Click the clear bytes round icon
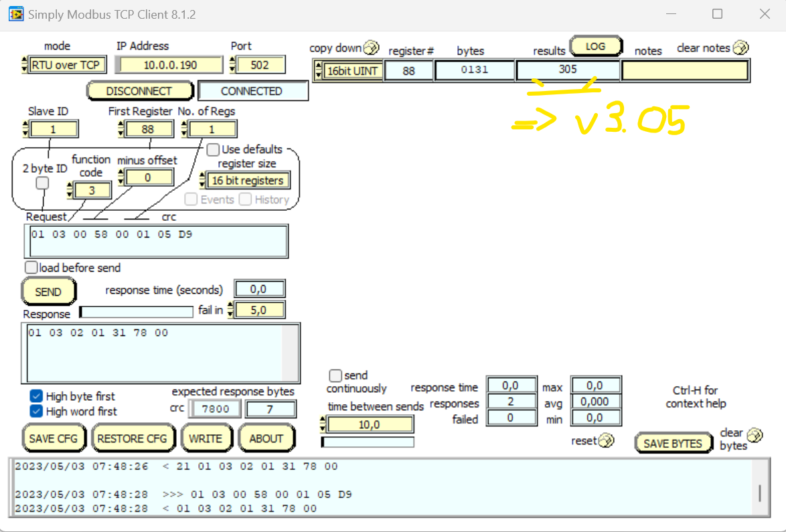Screen dimensions: 786x532 tap(754, 435)
